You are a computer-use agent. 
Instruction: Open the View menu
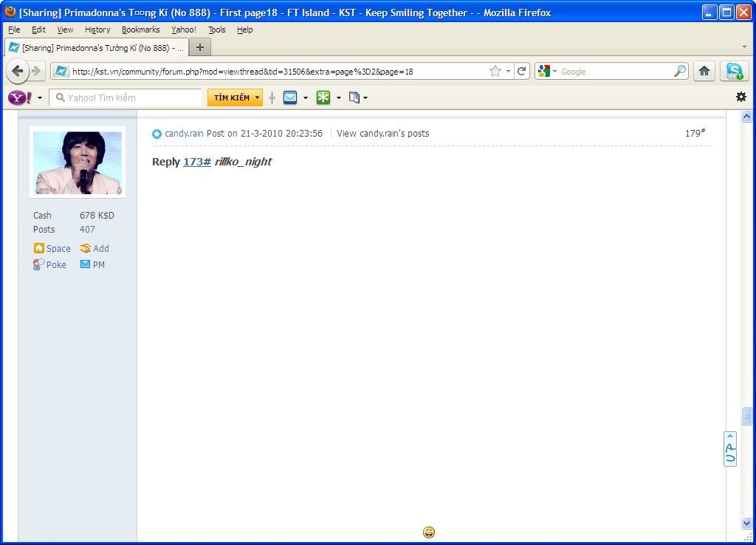pos(65,30)
